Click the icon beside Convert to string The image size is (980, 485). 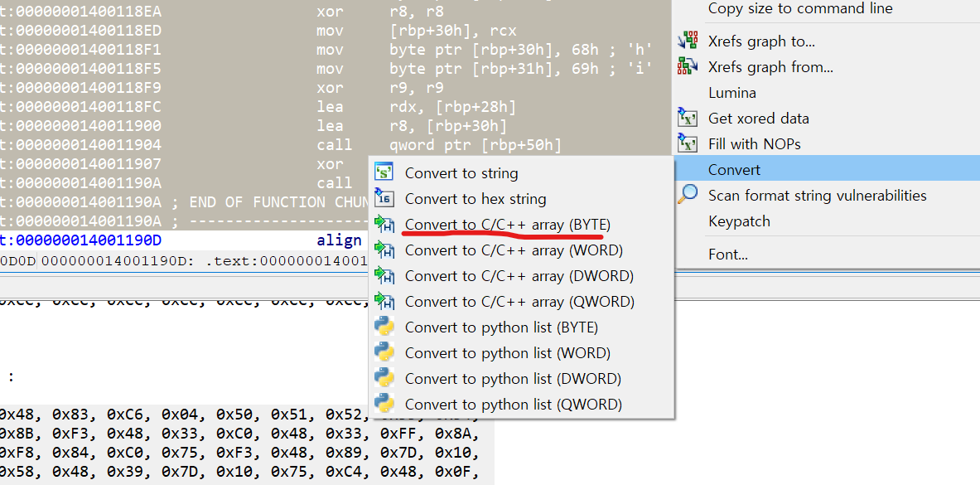[x=384, y=172]
